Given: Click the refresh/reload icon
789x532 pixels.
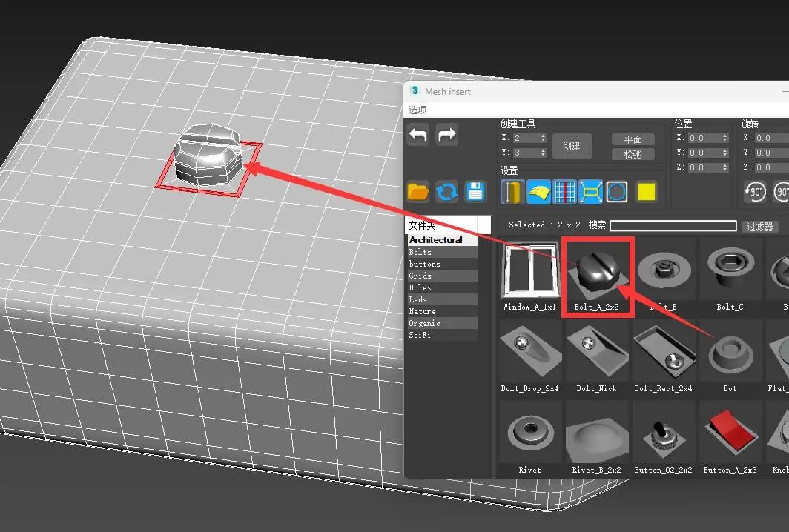Looking at the screenshot, I should tap(446, 191).
